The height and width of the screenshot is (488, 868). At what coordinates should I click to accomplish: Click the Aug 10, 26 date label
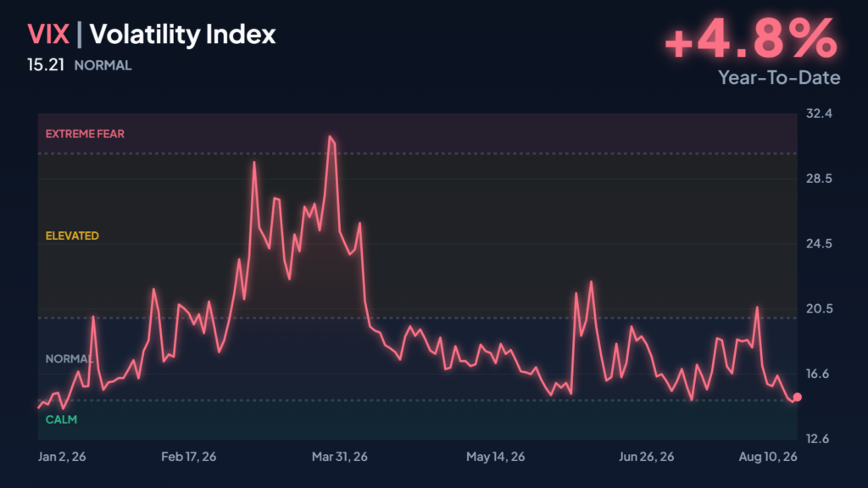coord(768,457)
